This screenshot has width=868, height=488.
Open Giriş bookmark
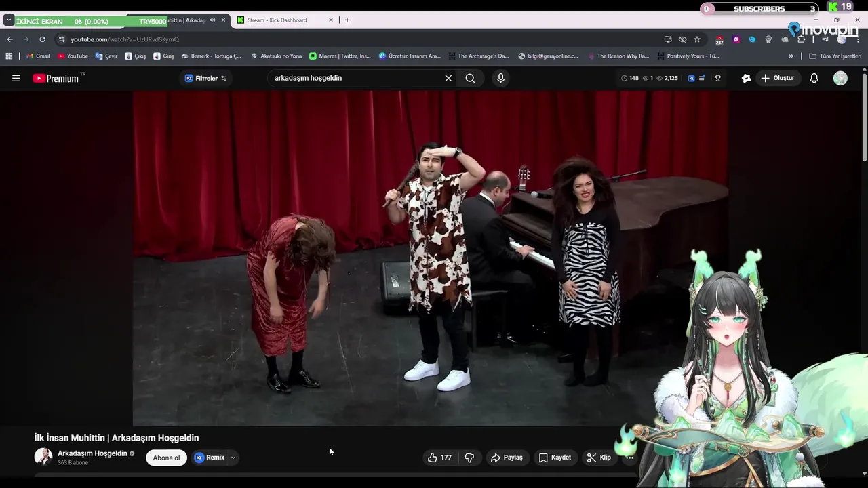(x=163, y=56)
